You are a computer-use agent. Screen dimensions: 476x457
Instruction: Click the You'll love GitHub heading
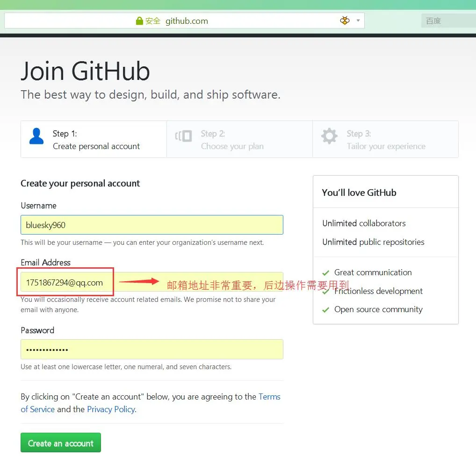click(x=359, y=193)
